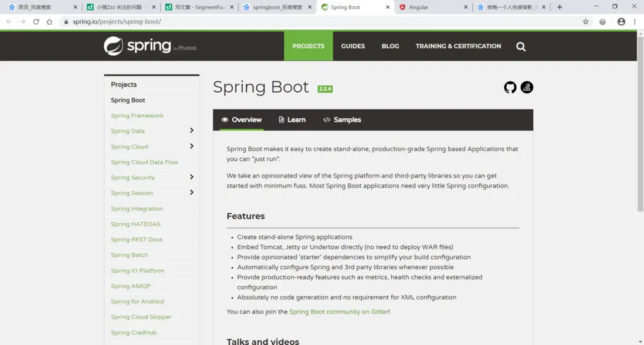Click the Projects sidebar heading

[x=124, y=84]
